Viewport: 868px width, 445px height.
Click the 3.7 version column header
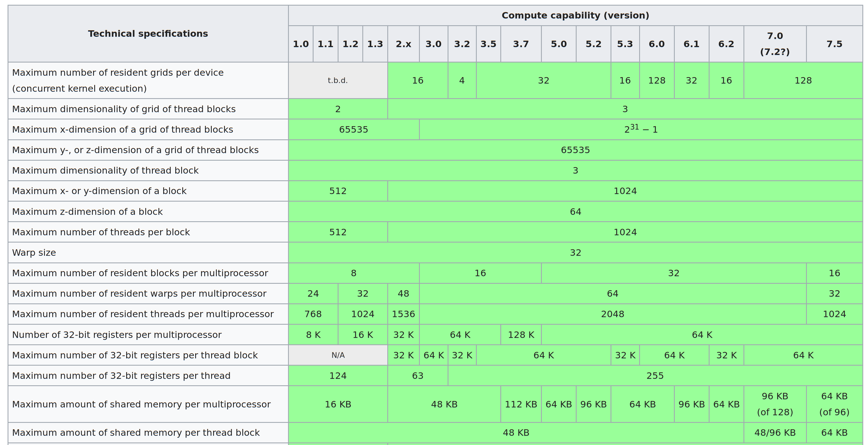pos(521,44)
